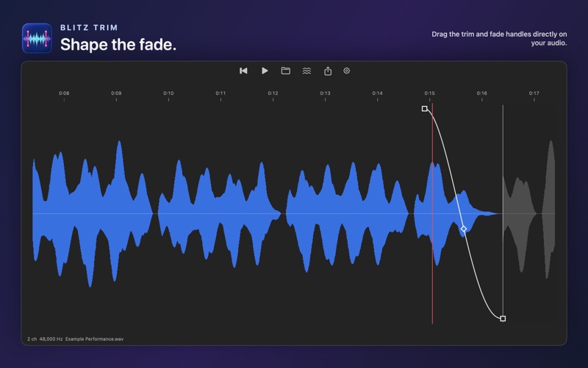Click the 0:10 ruler mark
The image size is (588, 368).
tap(168, 93)
